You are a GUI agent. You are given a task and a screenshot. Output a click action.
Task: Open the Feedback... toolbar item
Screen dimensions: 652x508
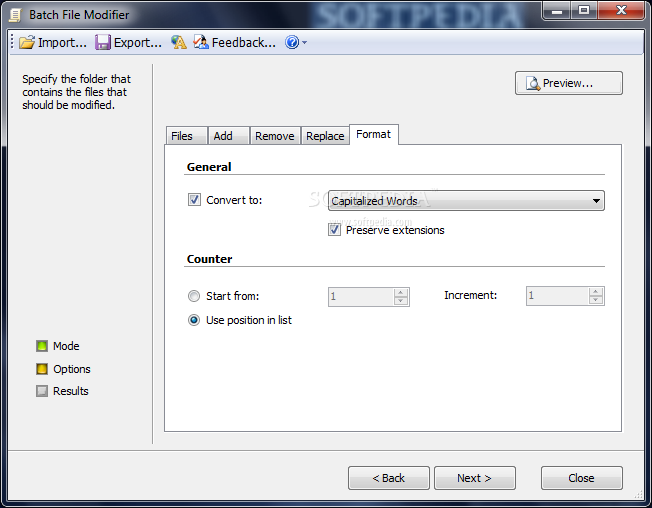(235, 42)
